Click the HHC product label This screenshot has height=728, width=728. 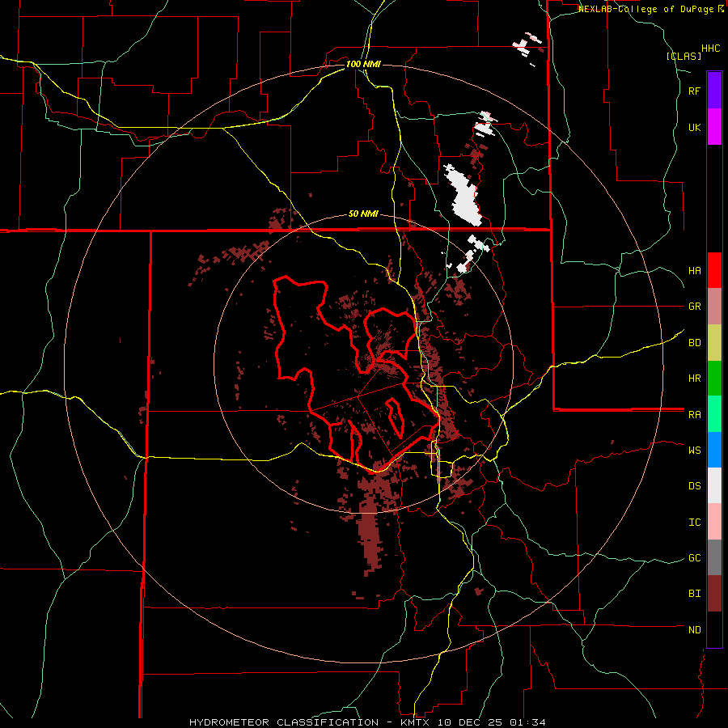(x=711, y=49)
